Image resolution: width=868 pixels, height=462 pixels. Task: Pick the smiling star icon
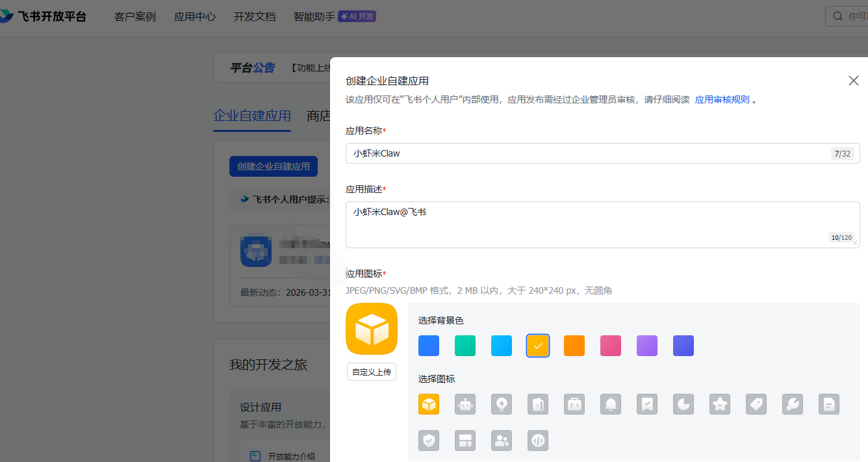tap(720, 404)
